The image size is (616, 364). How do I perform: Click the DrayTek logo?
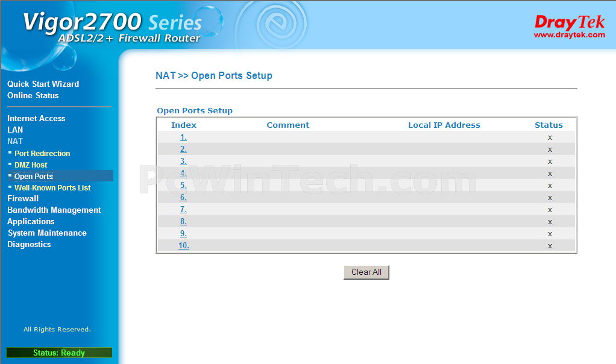(x=569, y=22)
